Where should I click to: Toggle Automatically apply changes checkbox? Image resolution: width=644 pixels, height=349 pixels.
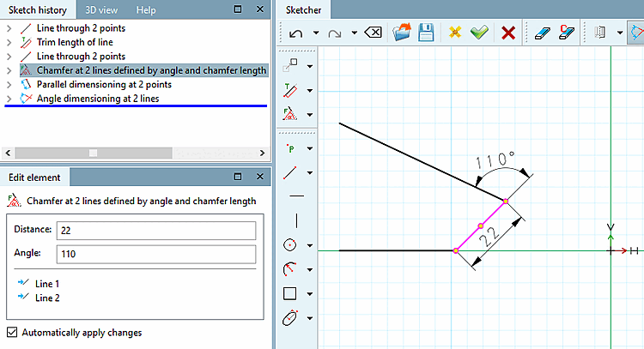[x=12, y=332]
